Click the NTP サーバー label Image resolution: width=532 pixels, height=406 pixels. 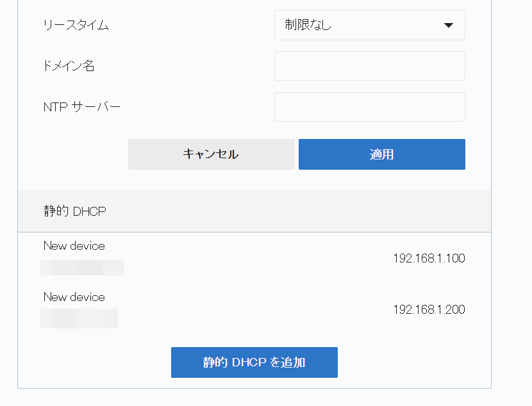82,107
